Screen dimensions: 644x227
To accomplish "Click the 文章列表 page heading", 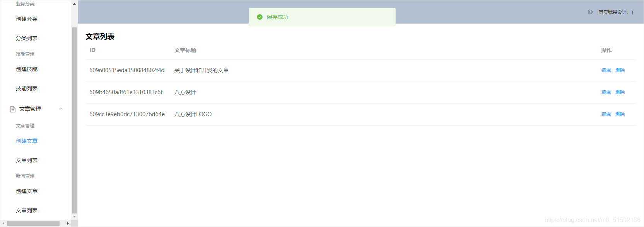I will coord(100,37).
